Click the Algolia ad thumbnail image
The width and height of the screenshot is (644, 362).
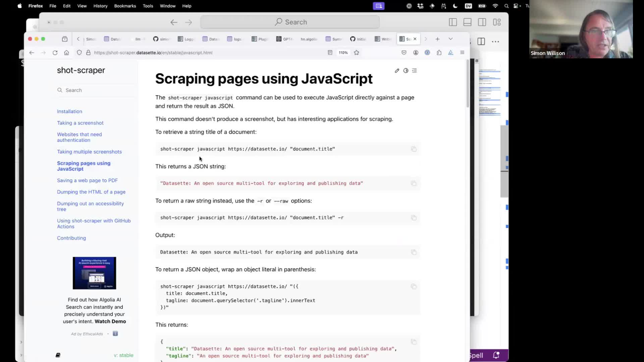pyautogui.click(x=94, y=273)
